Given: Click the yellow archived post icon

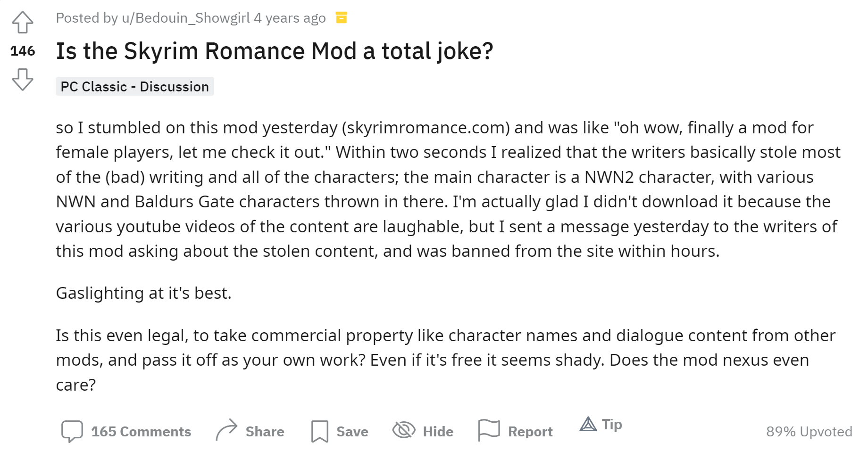Looking at the screenshot, I should point(341,18).
